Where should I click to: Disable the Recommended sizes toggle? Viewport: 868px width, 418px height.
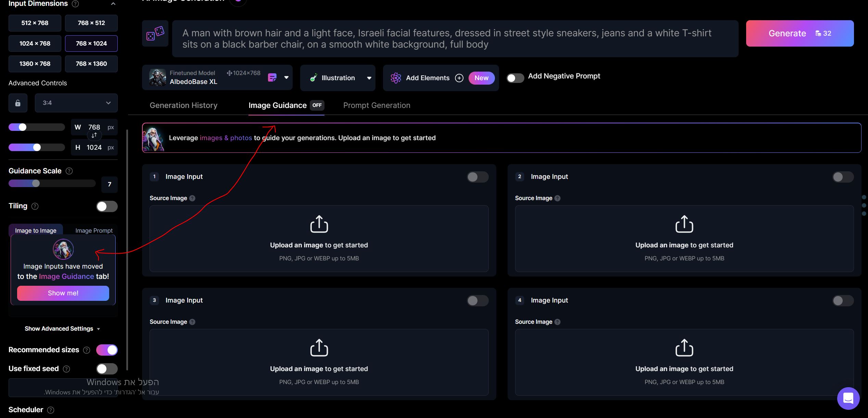tap(106, 350)
